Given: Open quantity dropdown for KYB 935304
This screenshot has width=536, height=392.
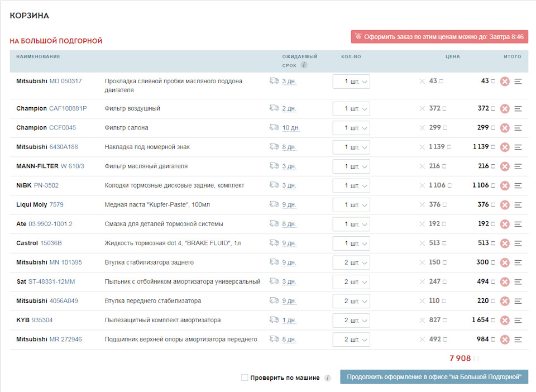Looking at the screenshot, I should point(351,320).
